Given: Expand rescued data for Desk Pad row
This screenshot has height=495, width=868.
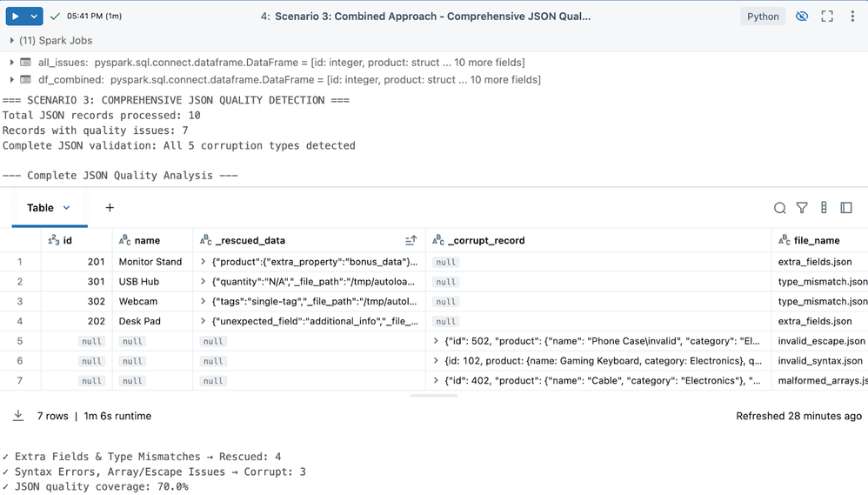Looking at the screenshot, I should pos(204,321).
